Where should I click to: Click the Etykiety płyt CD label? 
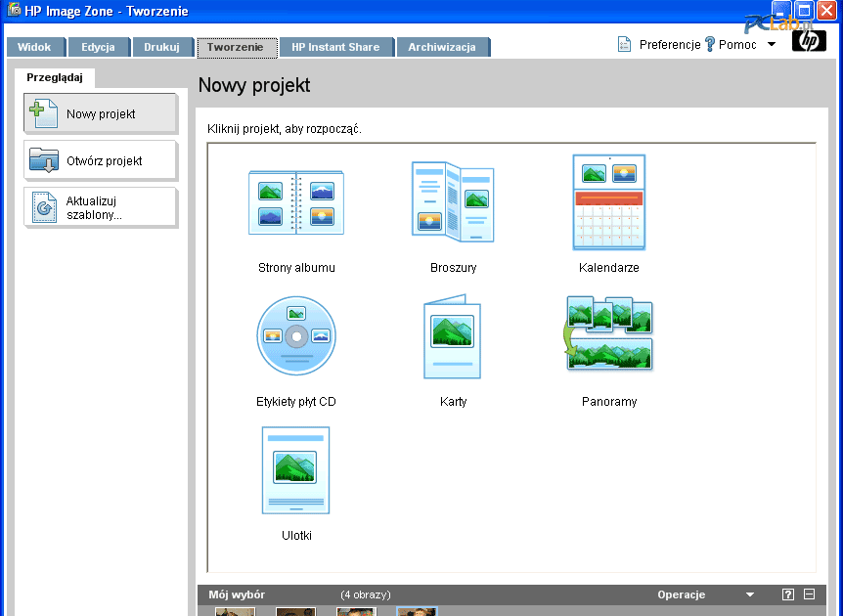[x=295, y=402]
